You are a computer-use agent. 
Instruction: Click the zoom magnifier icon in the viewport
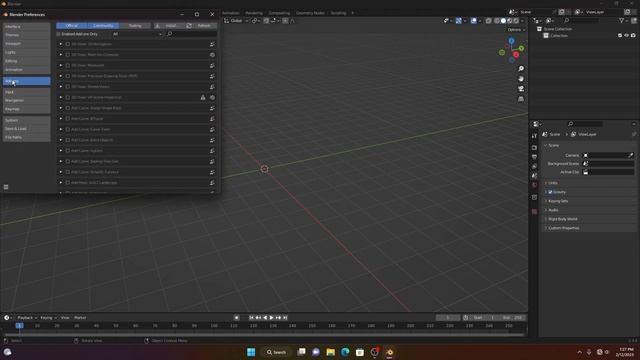click(x=521, y=69)
